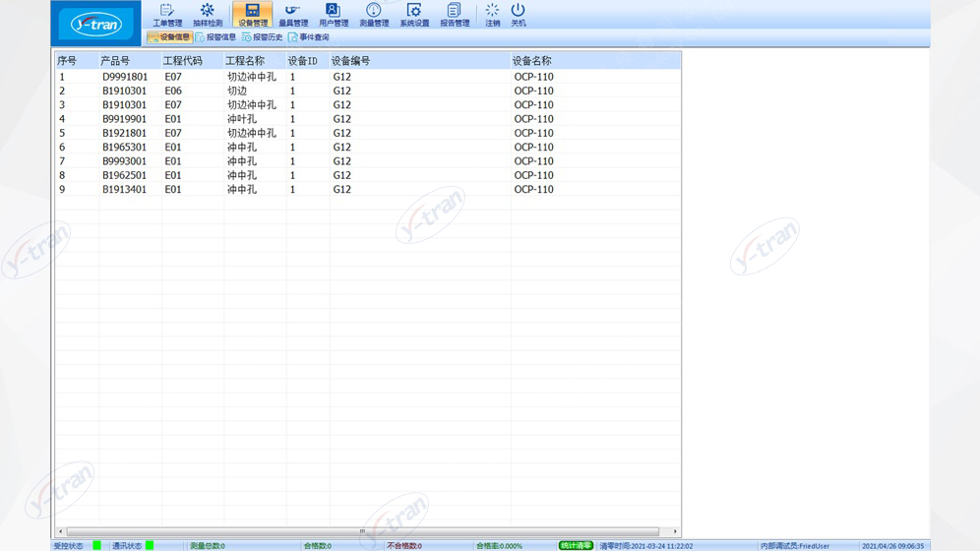Switch to 事件查询 event query tab

309,37
